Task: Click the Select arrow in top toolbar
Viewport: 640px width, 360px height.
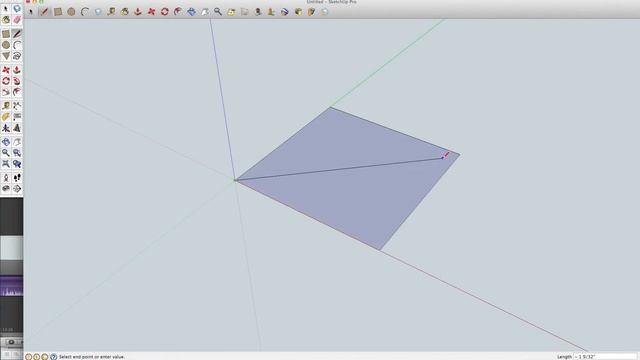Action: [31, 12]
